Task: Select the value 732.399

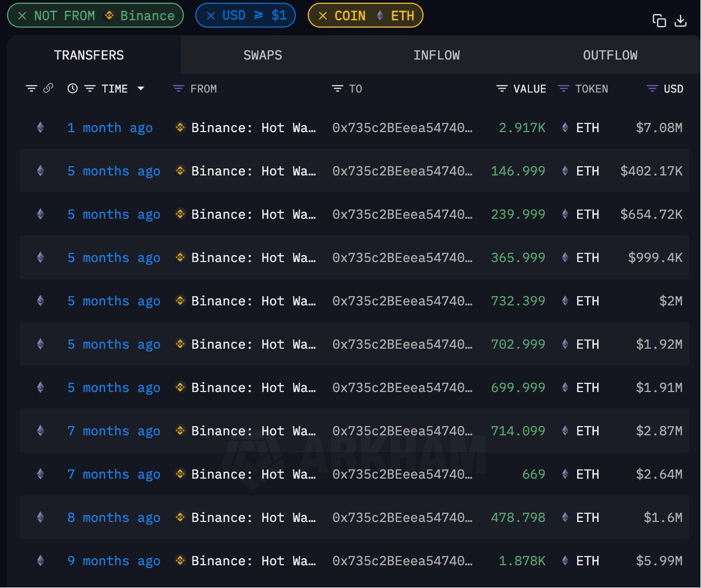Action: tap(518, 300)
